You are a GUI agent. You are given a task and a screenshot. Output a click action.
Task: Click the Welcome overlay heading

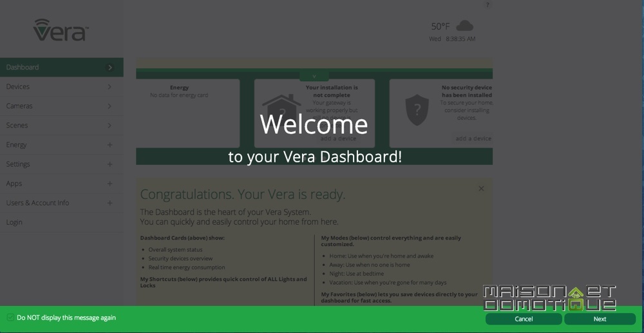(314, 124)
